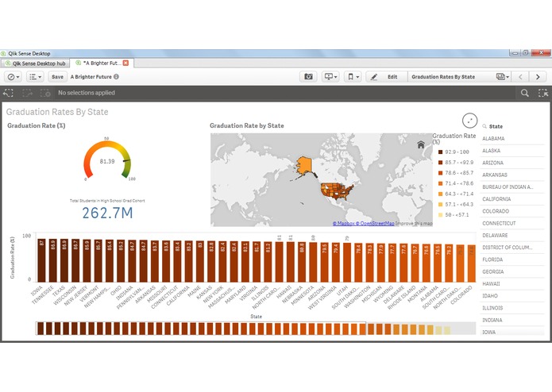Click the 50 - <57.1 legend swatch
Screen dimensions: 552x392
coord(440,215)
